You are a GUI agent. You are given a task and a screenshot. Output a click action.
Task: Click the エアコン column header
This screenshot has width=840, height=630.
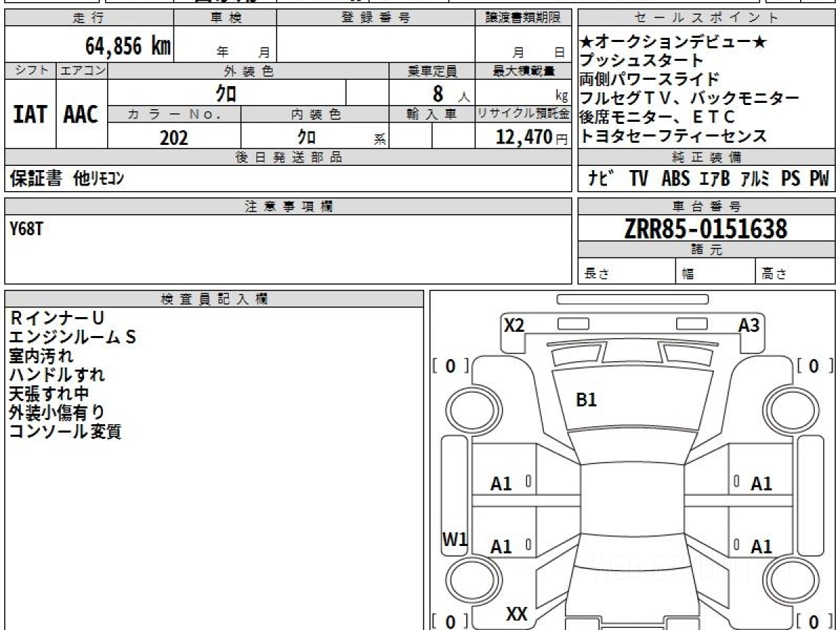pyautogui.click(x=82, y=71)
